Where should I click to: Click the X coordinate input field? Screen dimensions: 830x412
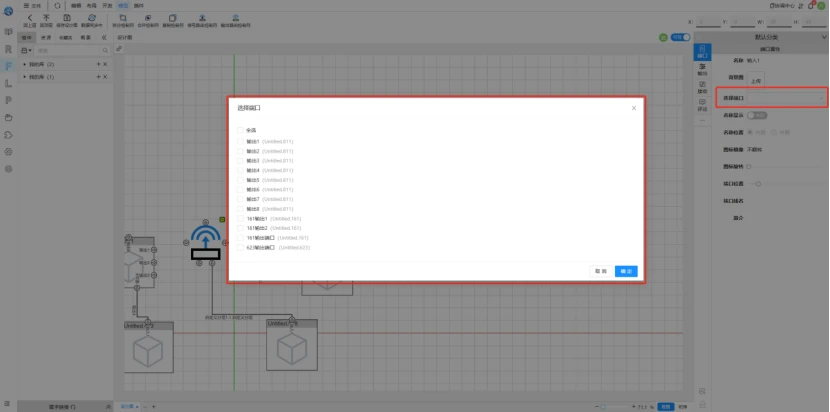point(708,22)
